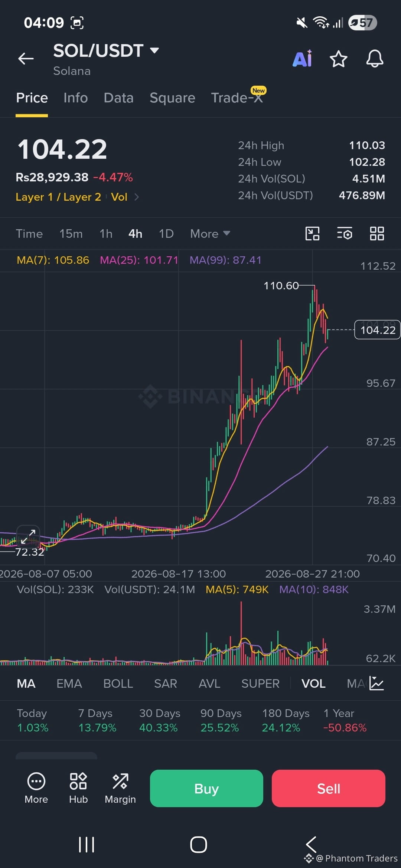Open the Trade-X tab
Viewport: 401px width, 868px height.
(x=237, y=98)
